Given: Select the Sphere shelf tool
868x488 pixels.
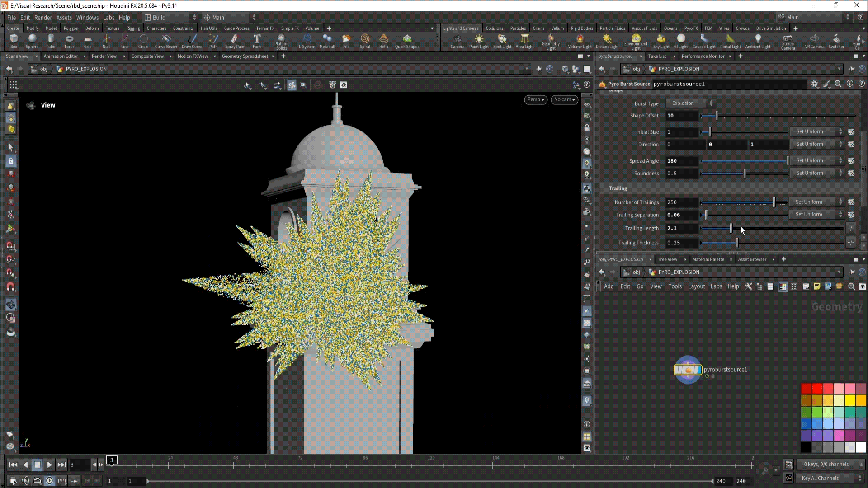Looking at the screenshot, I should coord(32,41).
